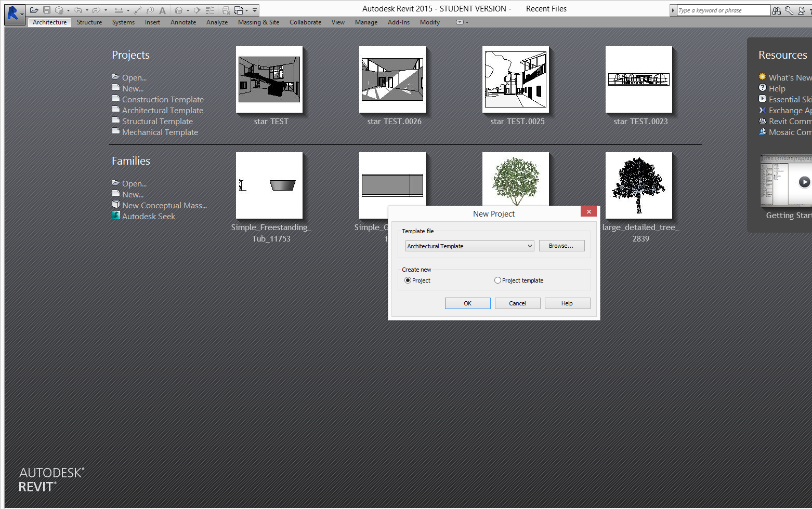
Task: Switch to the Systems ribbon tab
Action: point(123,22)
